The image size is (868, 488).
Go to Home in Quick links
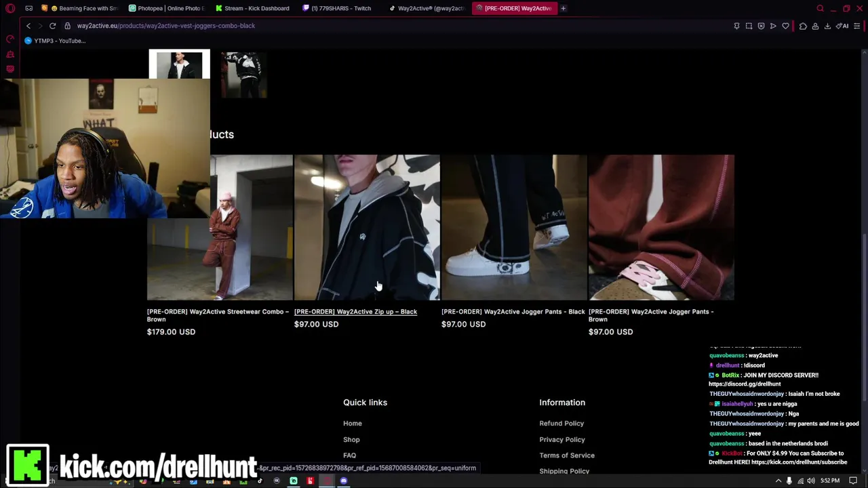[x=353, y=424]
